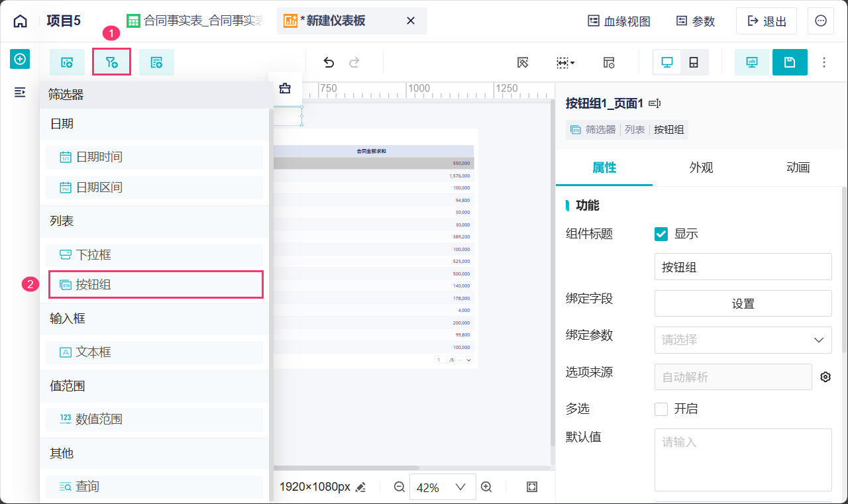This screenshot has height=504, width=848.
Task: Go to the home page icon
Action: (x=21, y=21)
